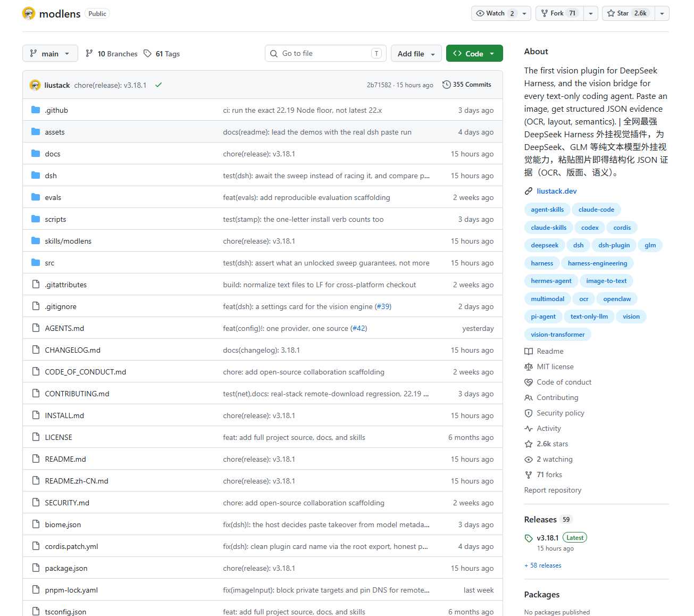Select the harness-engineering topic tag
This screenshot has height=616, width=694.
coord(597,263)
